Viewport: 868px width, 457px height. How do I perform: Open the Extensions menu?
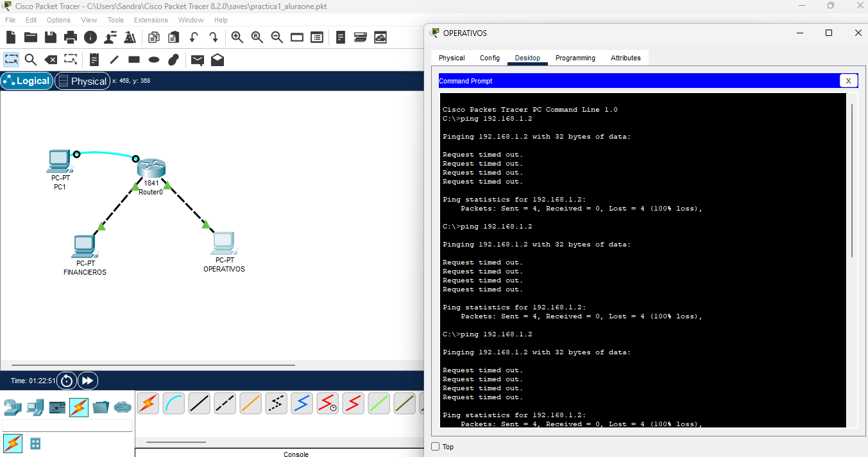pyautogui.click(x=151, y=20)
